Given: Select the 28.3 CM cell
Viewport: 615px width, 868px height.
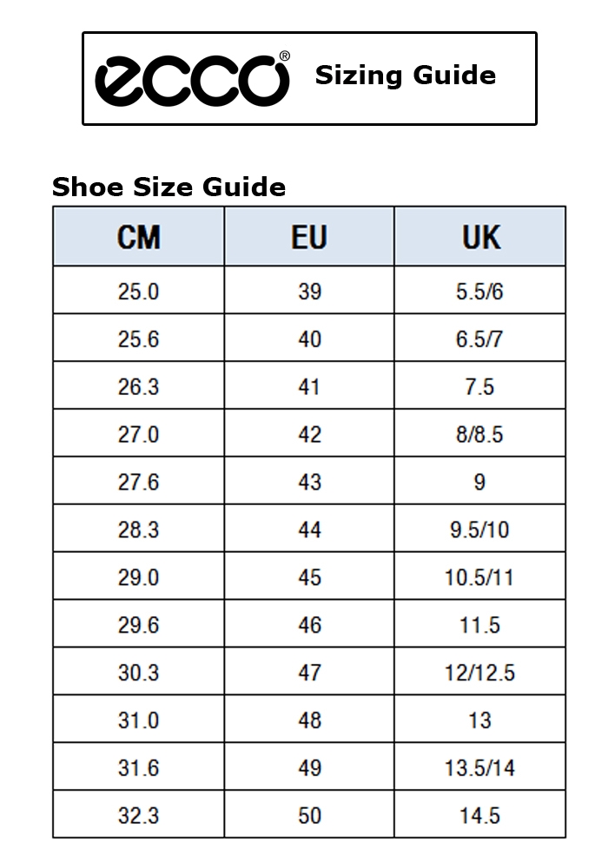Looking at the screenshot, I should point(139,529).
